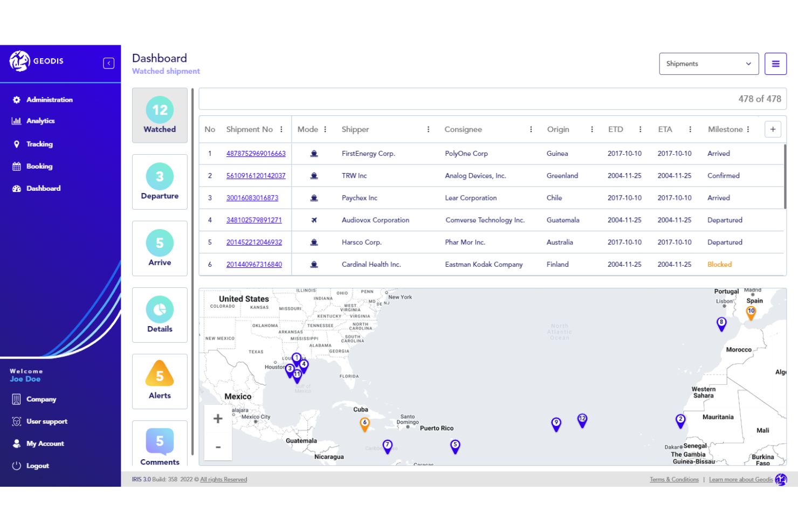Image resolution: width=798 pixels, height=532 pixels.
Task: Open Consignee column options menu
Action: click(x=531, y=129)
